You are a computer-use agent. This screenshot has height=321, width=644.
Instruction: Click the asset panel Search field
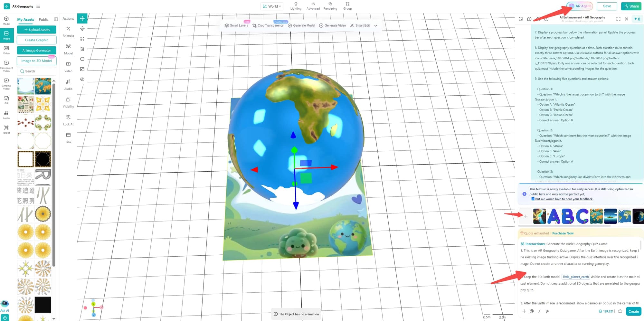pos(36,71)
